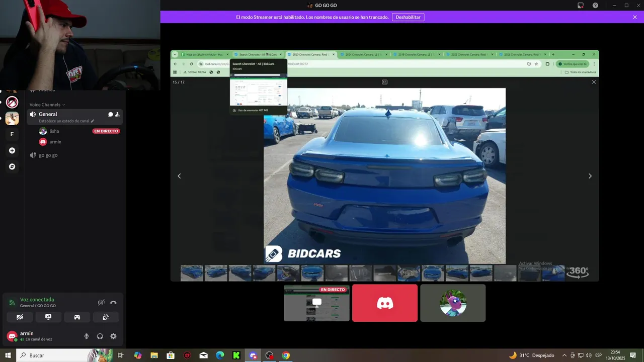Click the EN DIRECTO badge beside lisha
The image size is (644, 362).
106,131
